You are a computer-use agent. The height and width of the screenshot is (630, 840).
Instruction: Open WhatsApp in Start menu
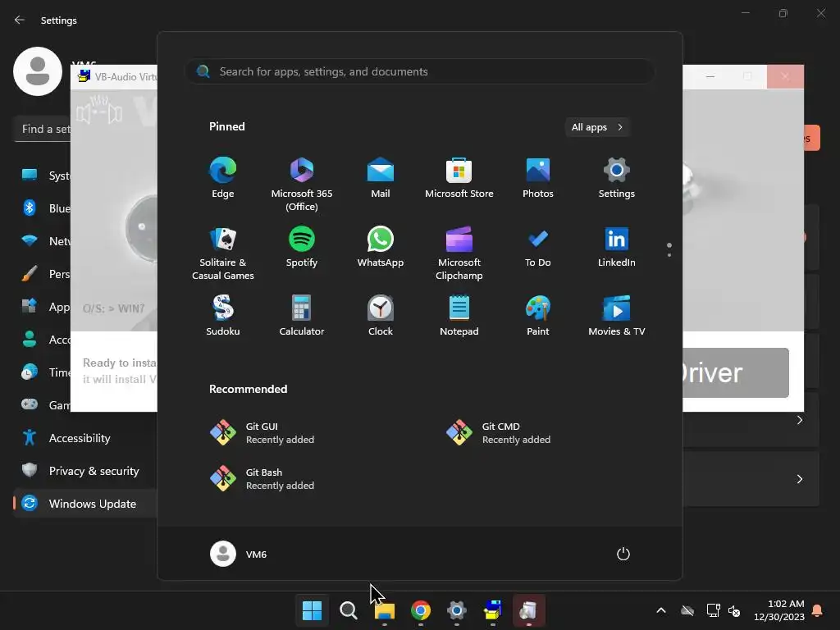click(x=381, y=247)
